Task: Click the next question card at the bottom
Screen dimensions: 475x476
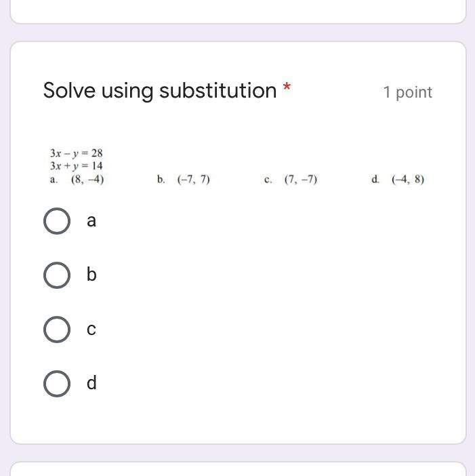Action: [x=238, y=469]
